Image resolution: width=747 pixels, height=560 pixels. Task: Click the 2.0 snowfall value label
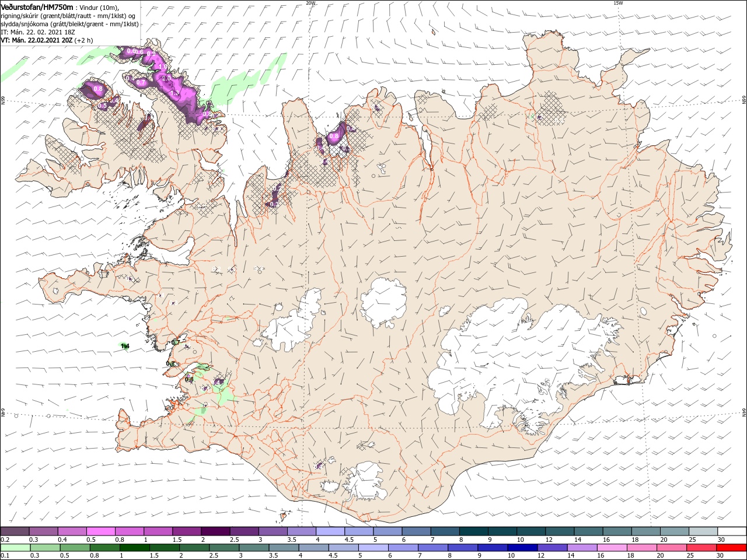(166, 78)
